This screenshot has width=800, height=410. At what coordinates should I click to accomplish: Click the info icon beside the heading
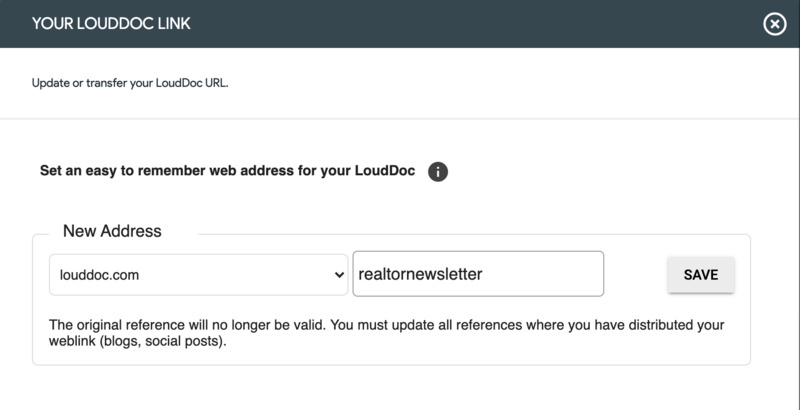pyautogui.click(x=438, y=171)
